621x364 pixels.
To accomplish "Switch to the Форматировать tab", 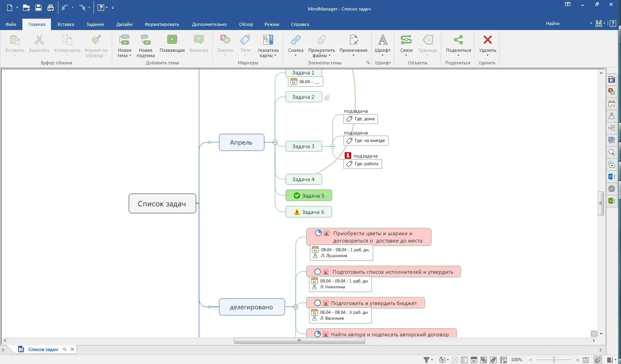I will point(162,24).
